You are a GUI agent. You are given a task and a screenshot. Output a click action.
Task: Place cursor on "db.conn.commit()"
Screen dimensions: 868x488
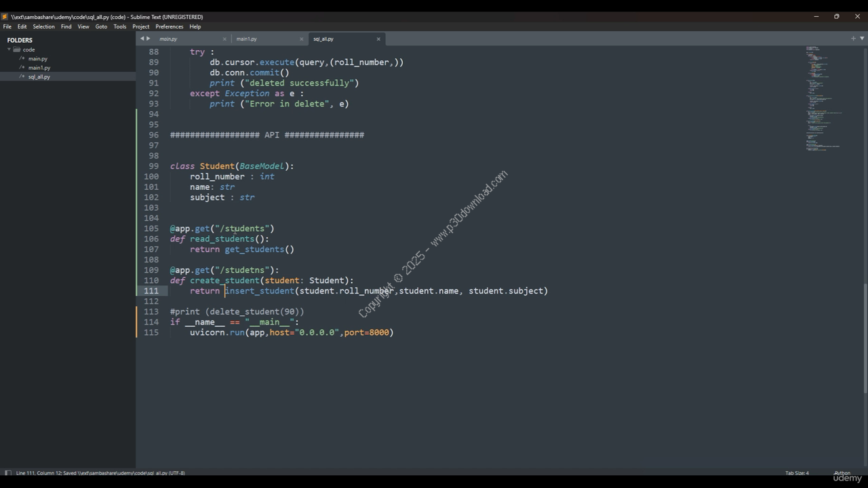[250, 73]
